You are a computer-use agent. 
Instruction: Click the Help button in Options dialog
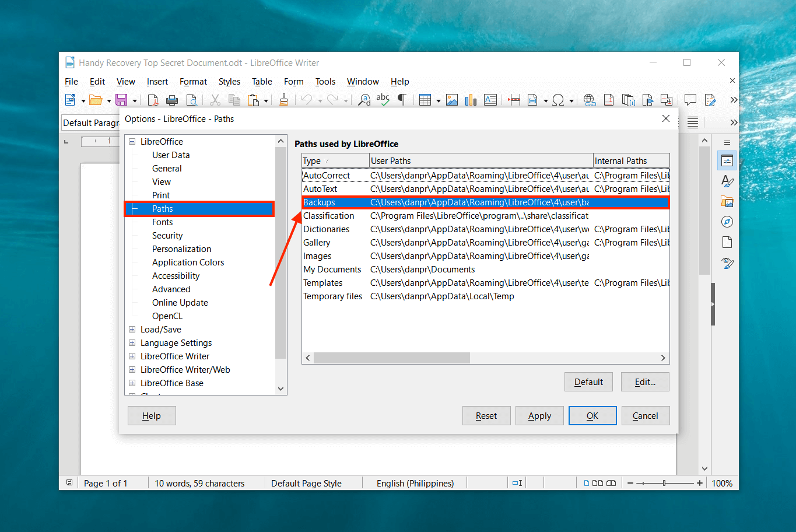click(152, 416)
